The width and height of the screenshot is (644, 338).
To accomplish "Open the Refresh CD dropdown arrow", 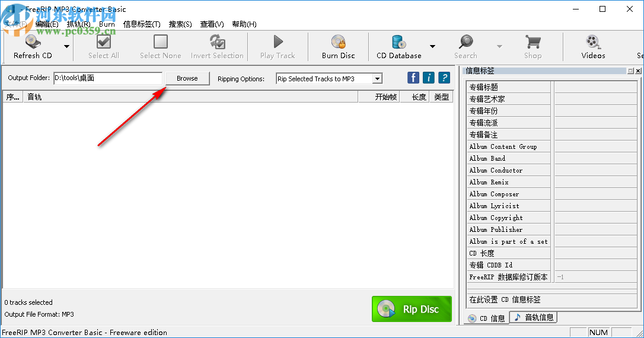I will click(x=66, y=46).
